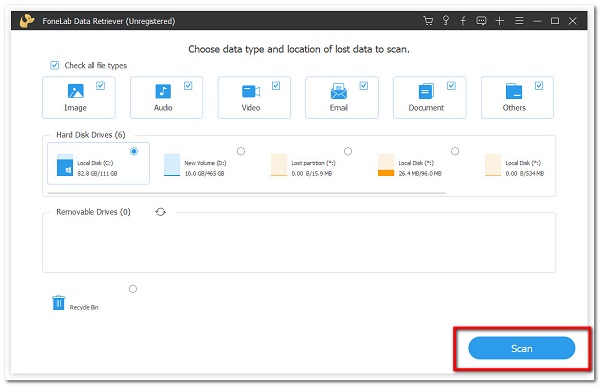
Task: Open the shopping cart purchase icon
Action: (x=428, y=21)
